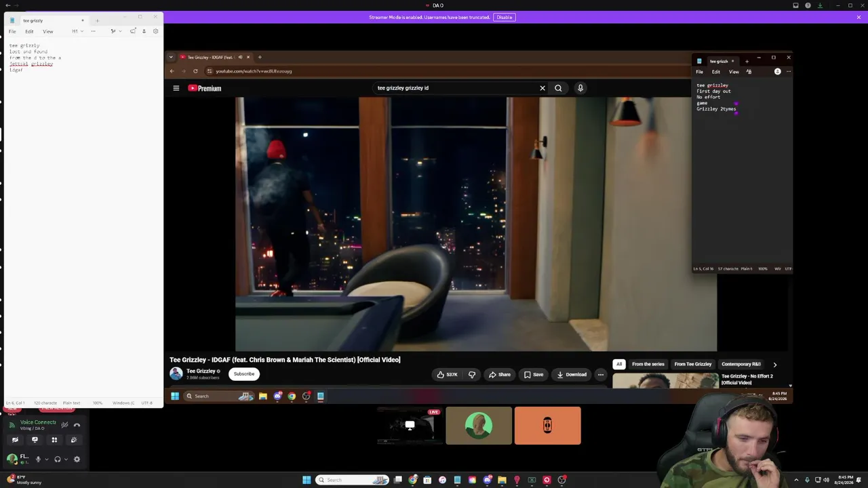Viewport: 868px width, 488px height.
Task: Toggle Discord microphone mute
Action: pos(38,459)
